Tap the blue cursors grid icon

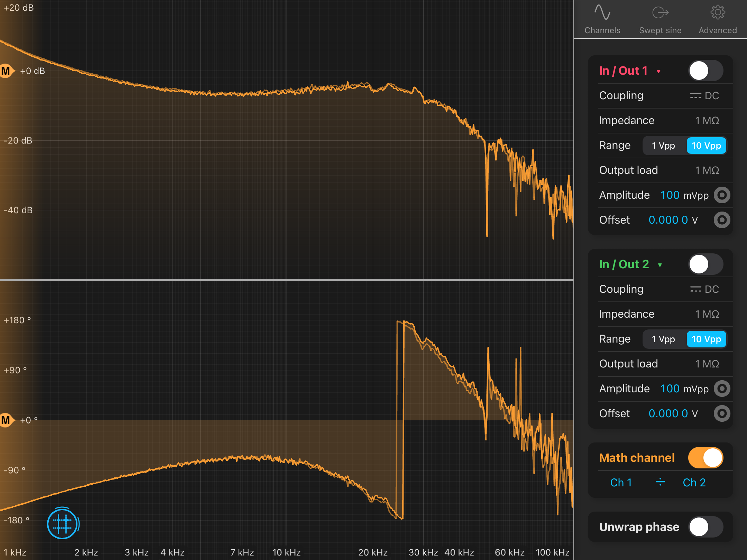click(x=63, y=524)
